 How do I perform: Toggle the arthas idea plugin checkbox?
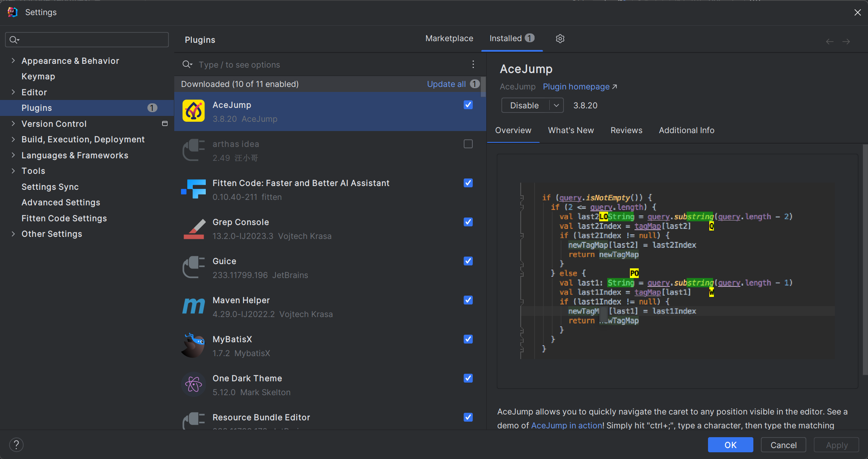[469, 144]
